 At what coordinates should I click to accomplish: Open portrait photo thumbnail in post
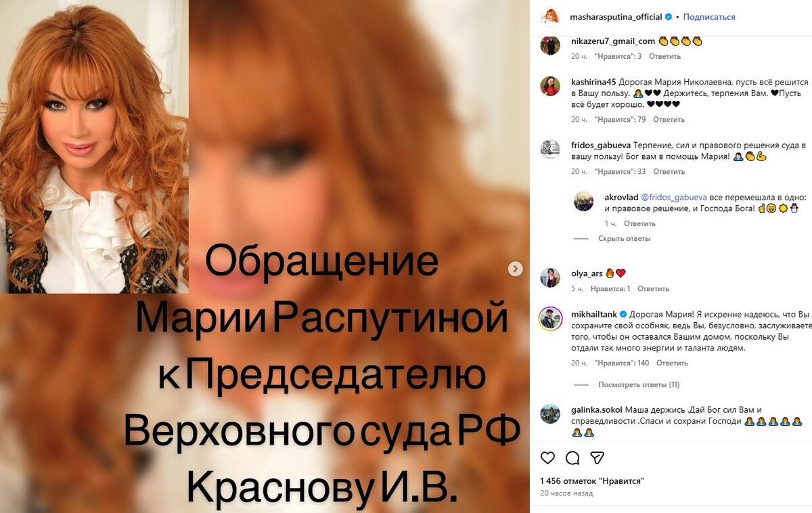point(94,146)
